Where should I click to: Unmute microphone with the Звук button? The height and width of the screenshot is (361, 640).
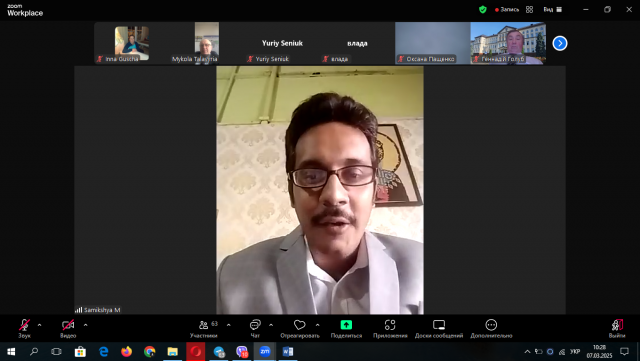24,328
